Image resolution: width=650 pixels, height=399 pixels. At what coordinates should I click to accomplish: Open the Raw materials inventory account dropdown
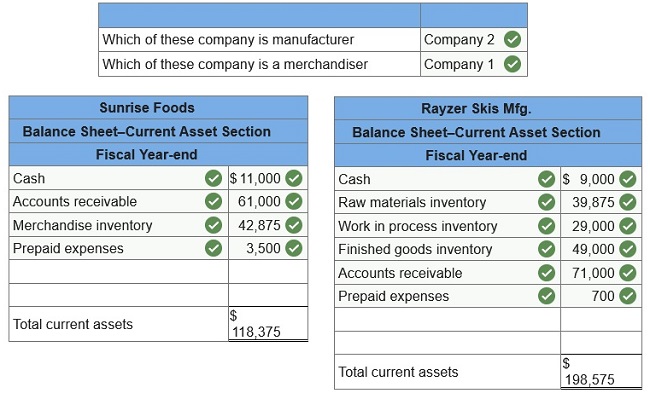tap(447, 202)
